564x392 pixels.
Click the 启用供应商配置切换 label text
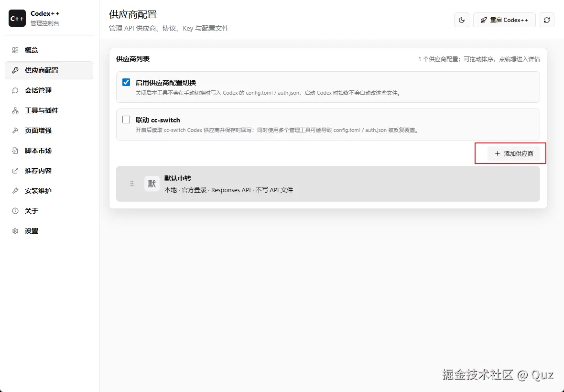(166, 83)
